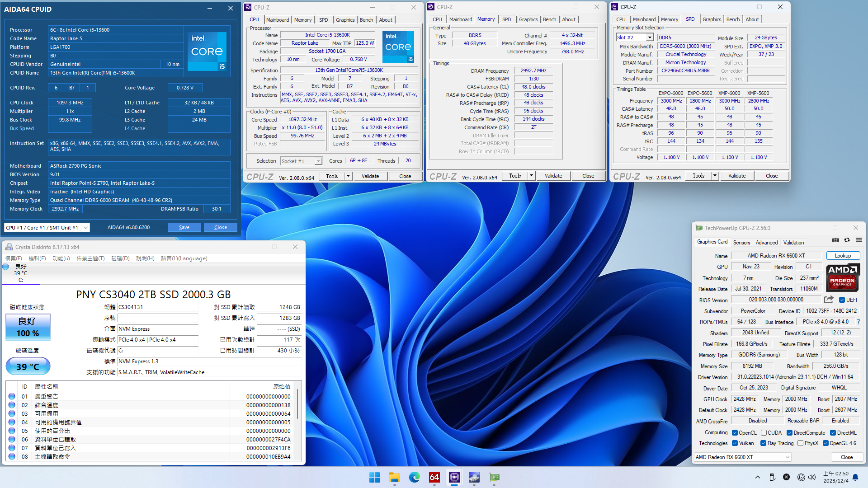Click the CrystalDiskInfo title bar icon

point(9,247)
